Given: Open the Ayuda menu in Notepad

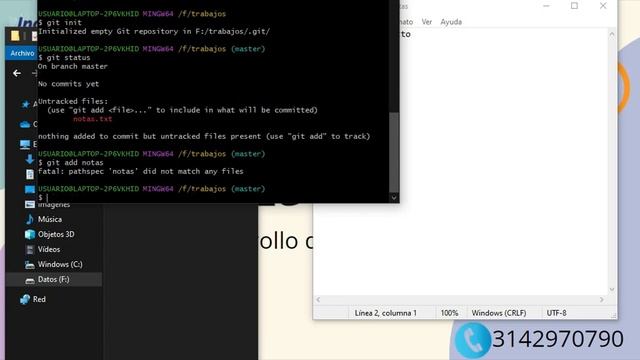Looking at the screenshot, I should [x=451, y=22].
